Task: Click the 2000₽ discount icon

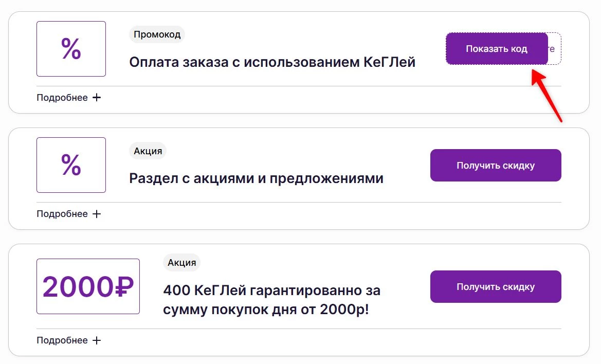Action: coord(87,286)
